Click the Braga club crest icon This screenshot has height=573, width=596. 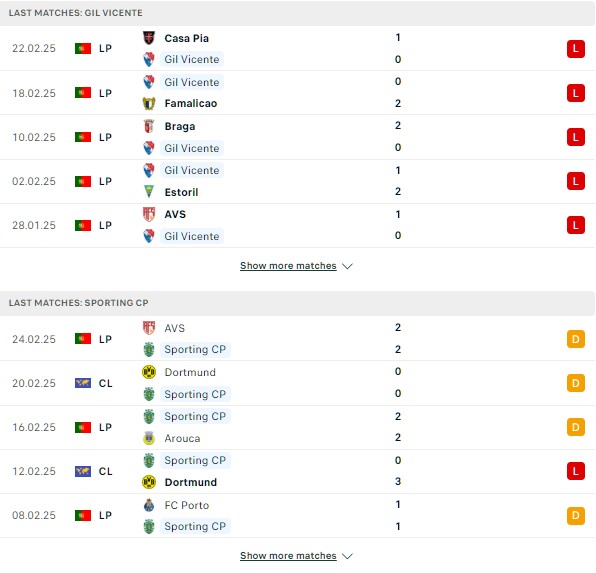click(x=149, y=126)
